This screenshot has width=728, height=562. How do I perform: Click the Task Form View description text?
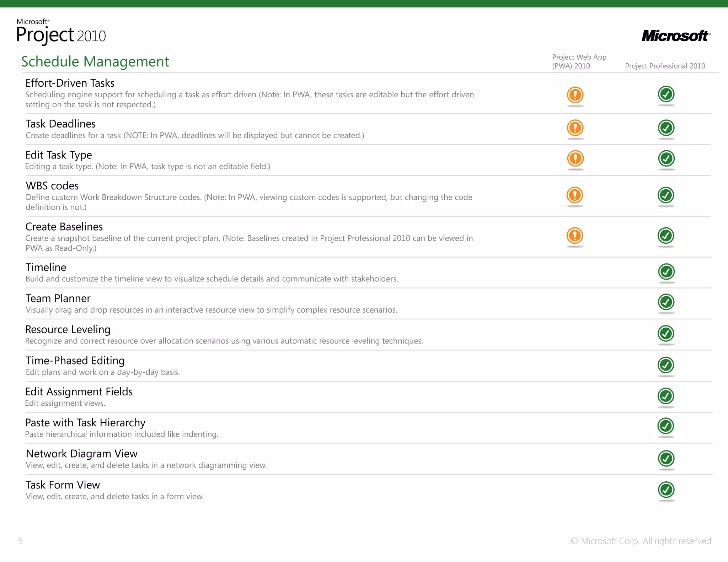coord(114,497)
